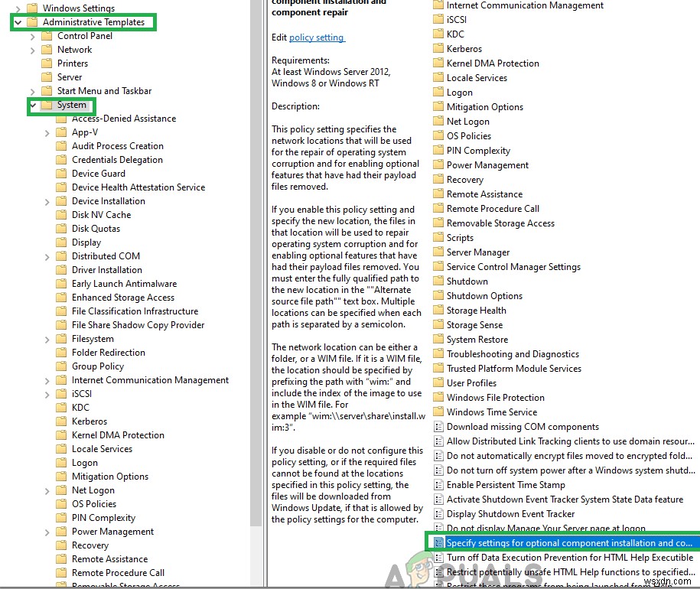Expand the Net Logon tree node
The image size is (700, 589).
click(47, 491)
